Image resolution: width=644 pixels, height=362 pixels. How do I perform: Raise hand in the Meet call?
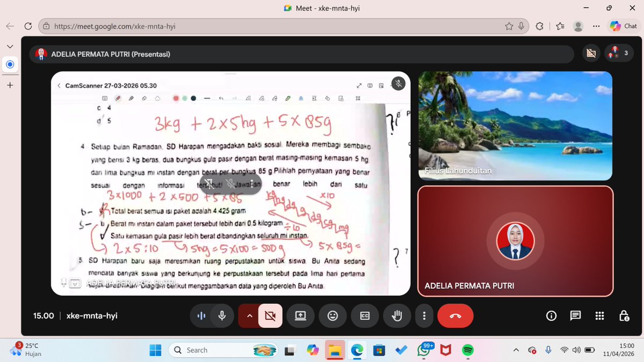coord(397,316)
